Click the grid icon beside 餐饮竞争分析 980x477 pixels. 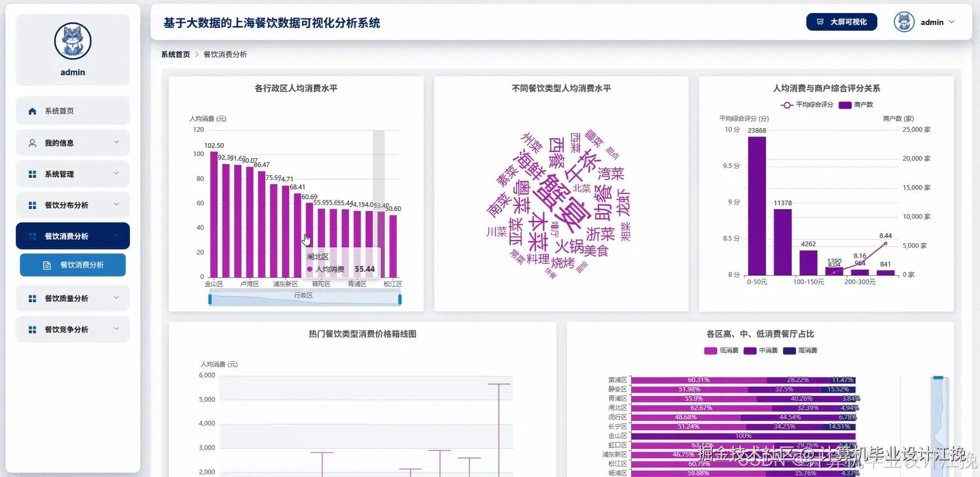[x=32, y=330]
